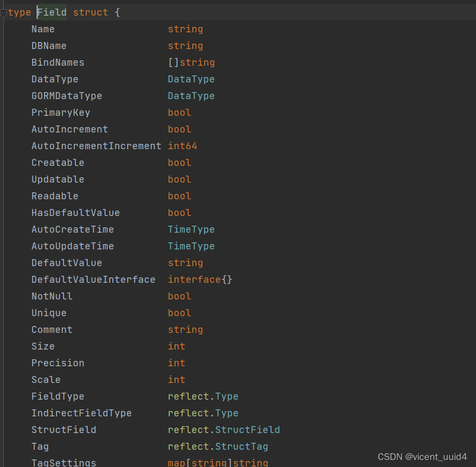Collapse the Field struct code fold
The width and height of the screenshot is (476, 467).
coord(3,13)
